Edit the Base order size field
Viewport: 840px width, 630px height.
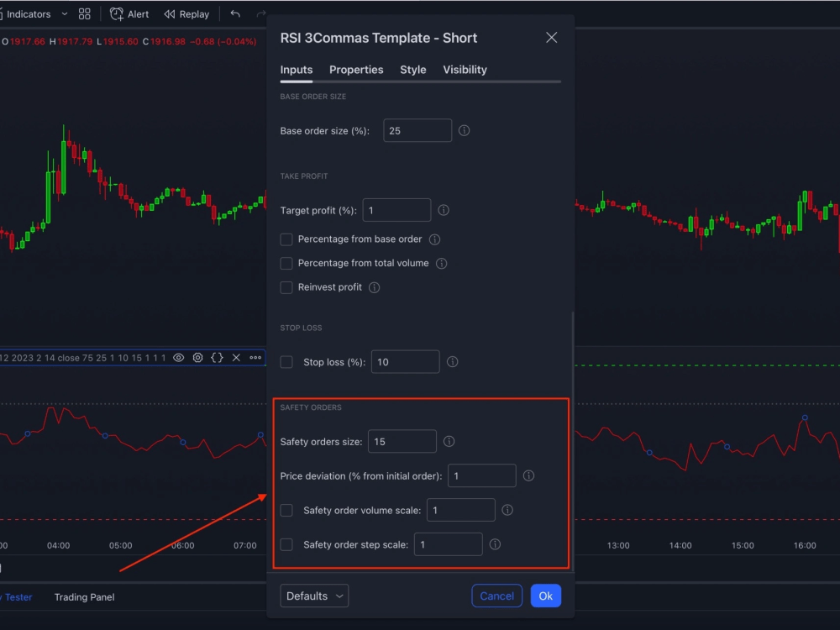[x=417, y=131]
